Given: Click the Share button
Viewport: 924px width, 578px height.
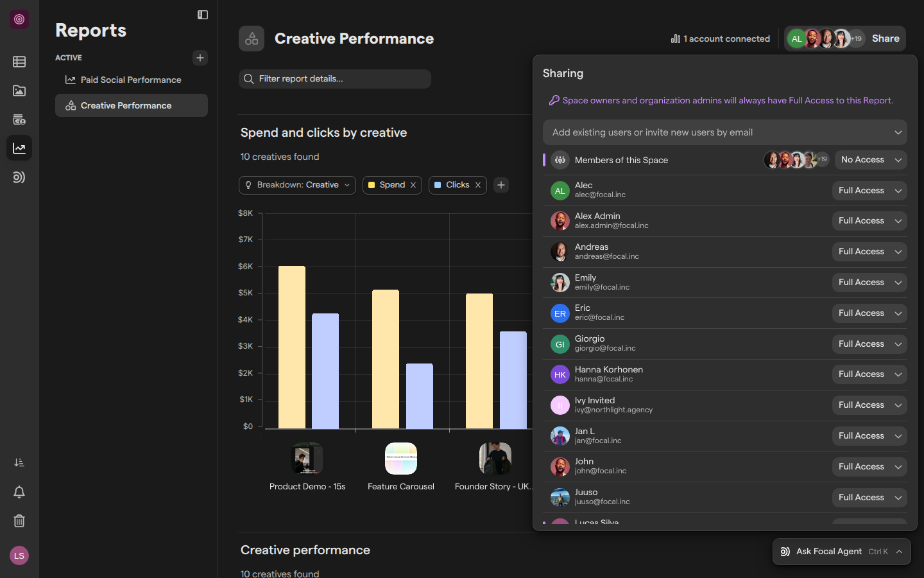Looking at the screenshot, I should (886, 39).
